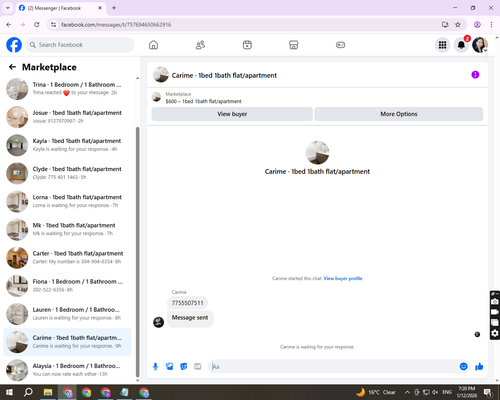Open the Reels video icon
The width and height of the screenshot is (500, 400).
(x=247, y=45)
